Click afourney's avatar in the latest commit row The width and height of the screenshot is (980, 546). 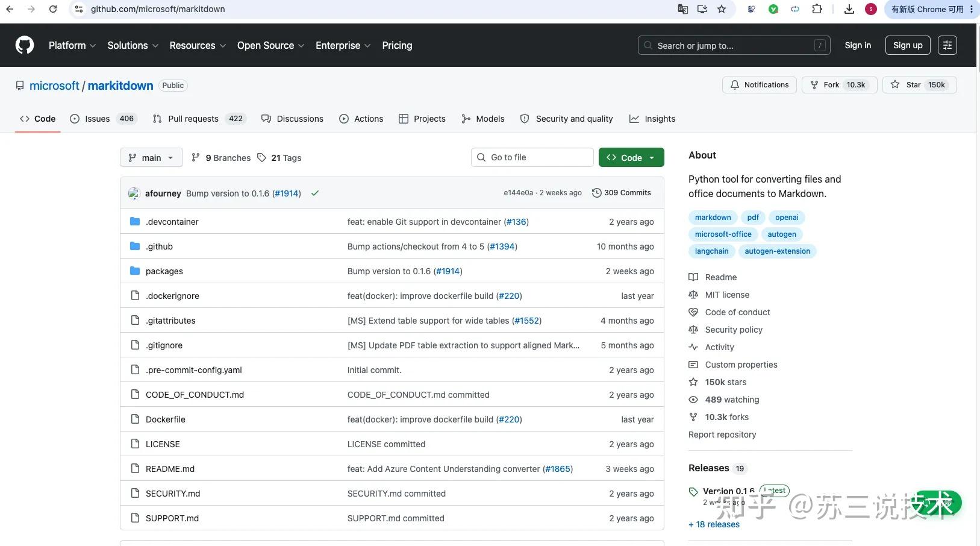[x=134, y=193]
